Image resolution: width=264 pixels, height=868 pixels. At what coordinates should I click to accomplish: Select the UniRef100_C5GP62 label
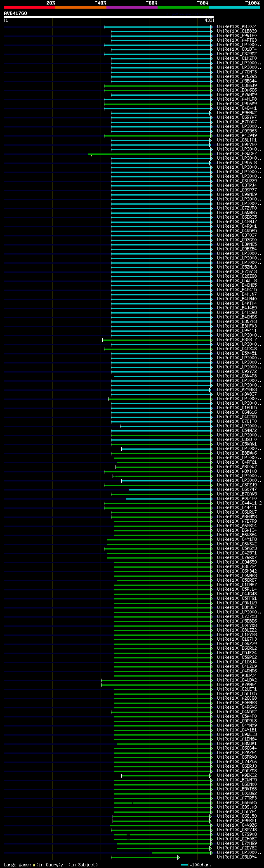(x=237, y=658)
